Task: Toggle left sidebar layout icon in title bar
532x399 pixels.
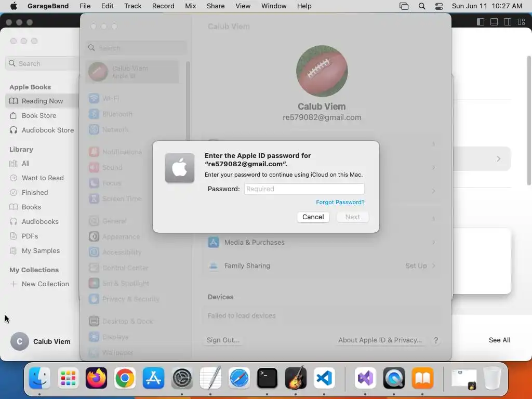Action: [x=481, y=22]
